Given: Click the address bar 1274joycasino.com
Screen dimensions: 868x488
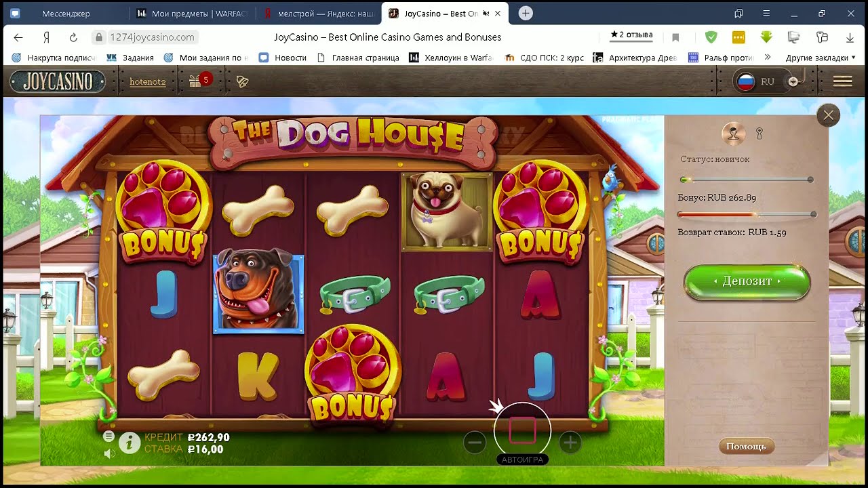Looking at the screenshot, I should click(153, 37).
